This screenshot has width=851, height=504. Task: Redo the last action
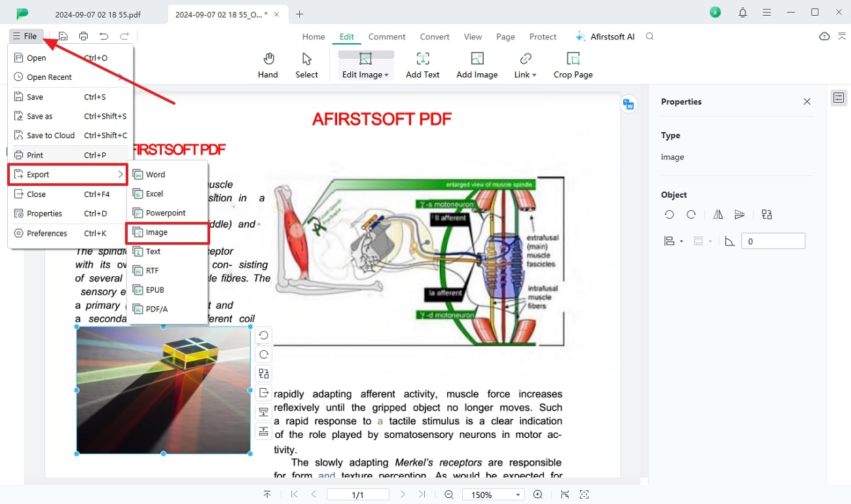coord(124,37)
